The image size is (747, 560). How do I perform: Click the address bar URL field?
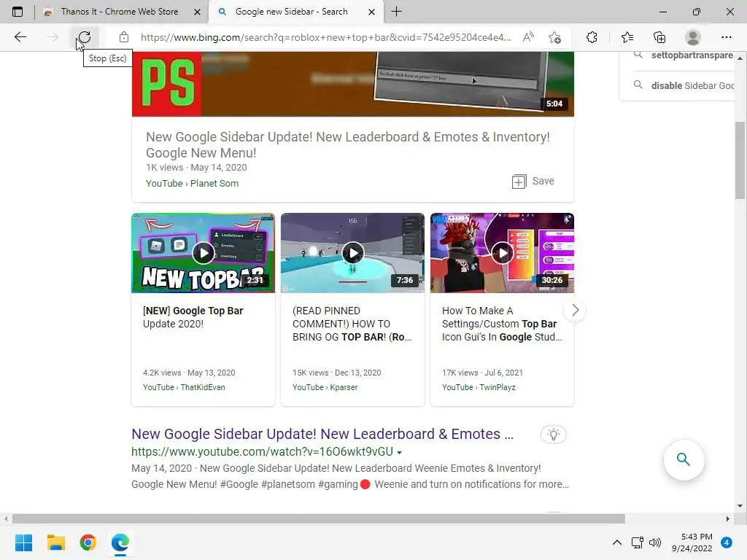point(326,37)
